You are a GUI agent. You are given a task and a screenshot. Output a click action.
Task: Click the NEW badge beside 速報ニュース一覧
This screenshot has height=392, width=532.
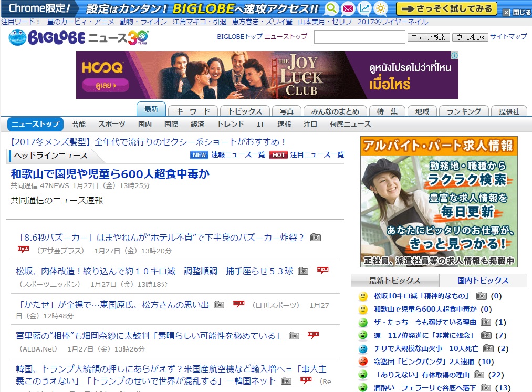199,155
